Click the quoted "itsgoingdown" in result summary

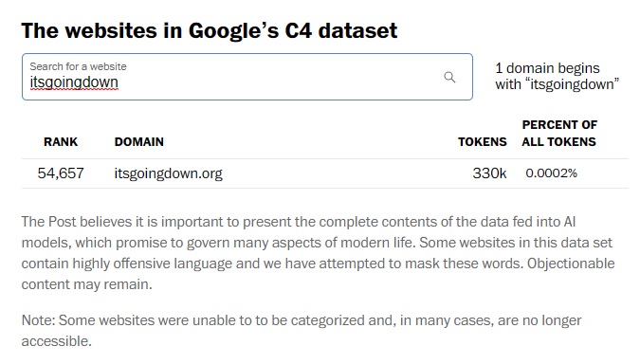pyautogui.click(x=573, y=84)
